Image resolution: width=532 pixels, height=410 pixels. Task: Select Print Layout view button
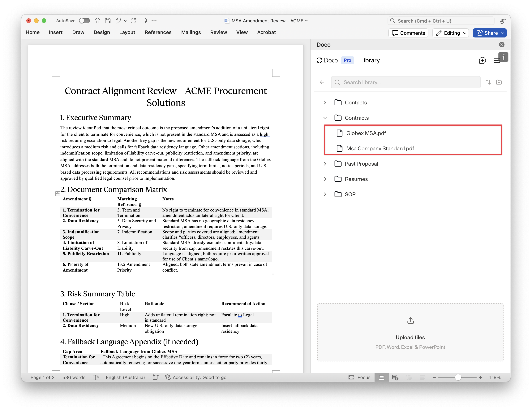tap(381, 377)
